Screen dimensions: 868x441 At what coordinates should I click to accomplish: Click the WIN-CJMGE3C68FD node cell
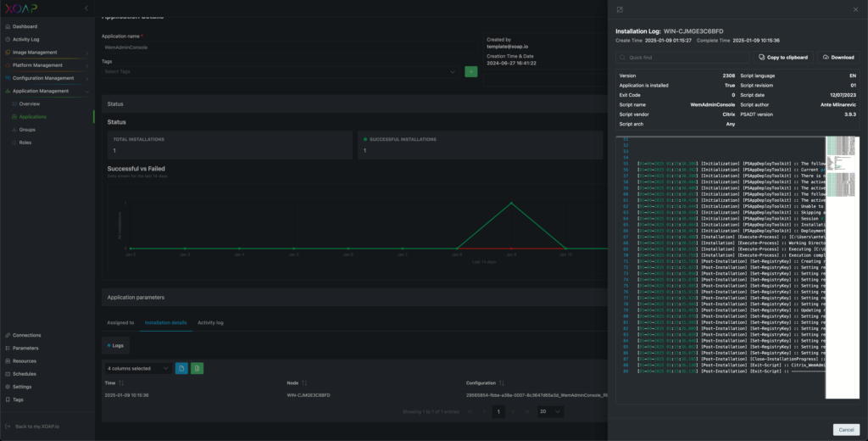[x=309, y=395]
